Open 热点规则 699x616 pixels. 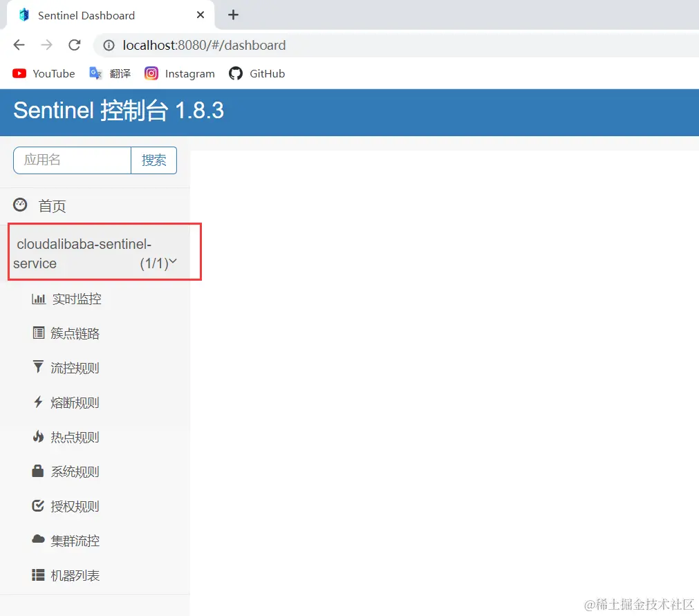point(75,437)
